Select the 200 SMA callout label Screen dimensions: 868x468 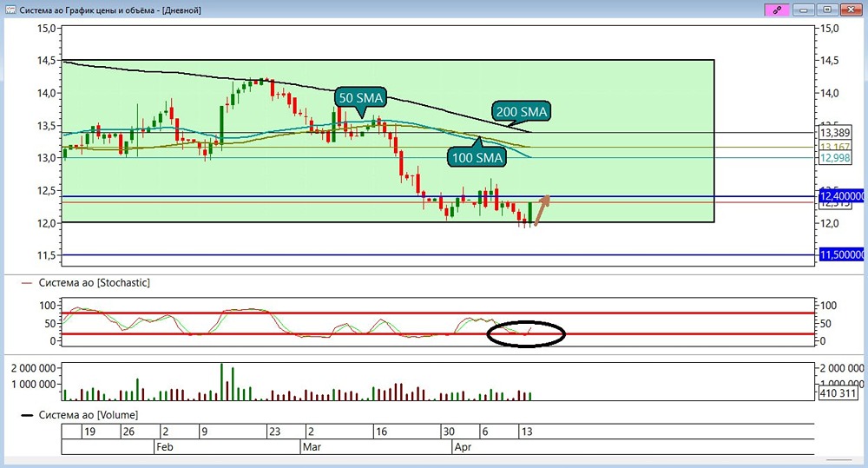coord(521,111)
